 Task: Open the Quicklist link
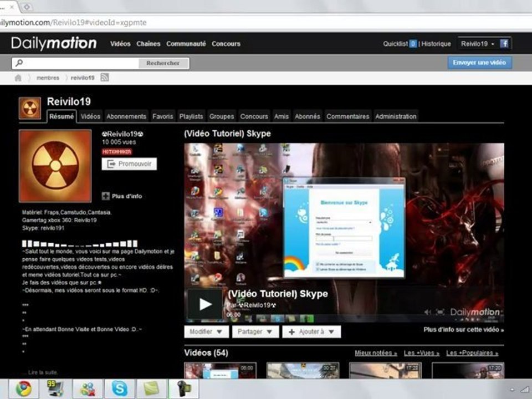(395, 44)
